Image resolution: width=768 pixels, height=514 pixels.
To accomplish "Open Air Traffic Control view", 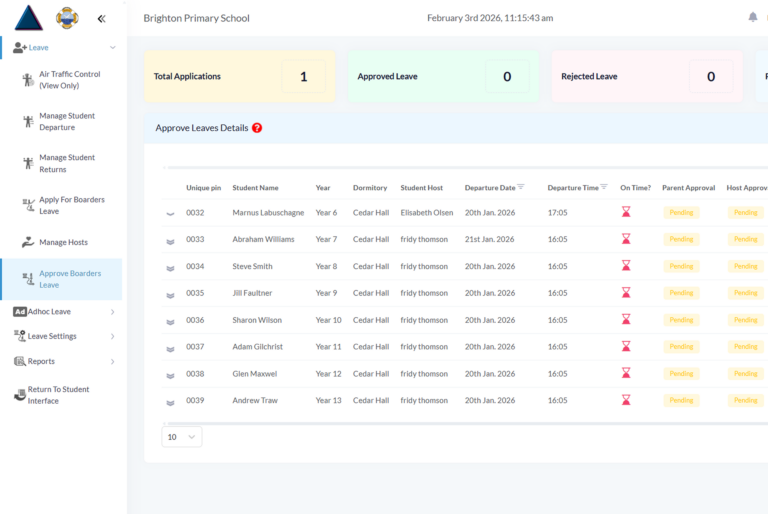I will (x=69, y=80).
